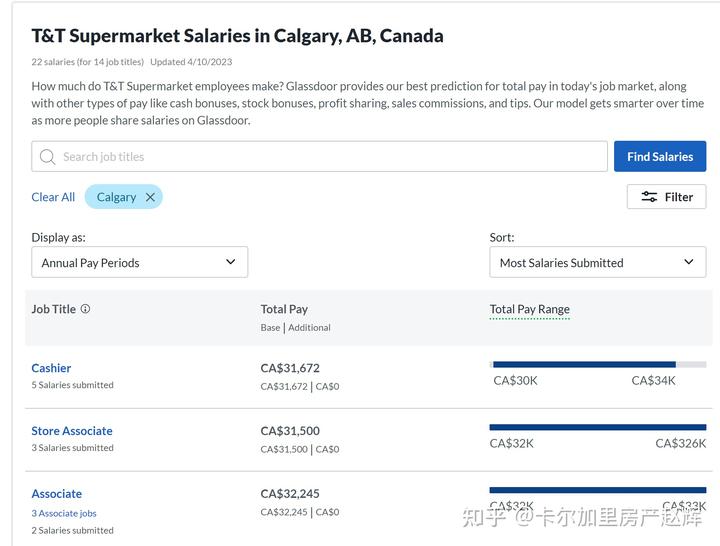Click the Search job titles field

pos(330,157)
